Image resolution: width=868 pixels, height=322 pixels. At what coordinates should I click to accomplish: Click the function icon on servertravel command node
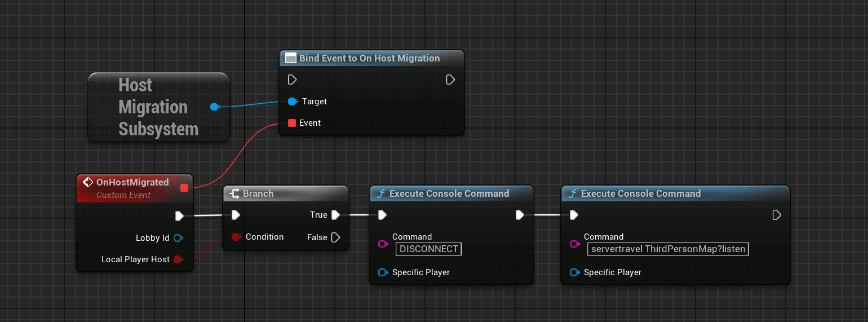point(573,193)
